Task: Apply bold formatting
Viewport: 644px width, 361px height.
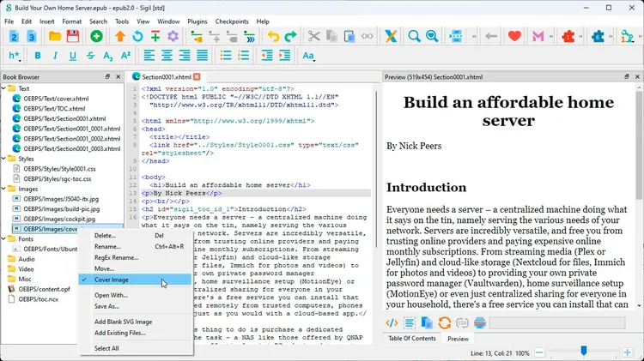Action: [38, 56]
